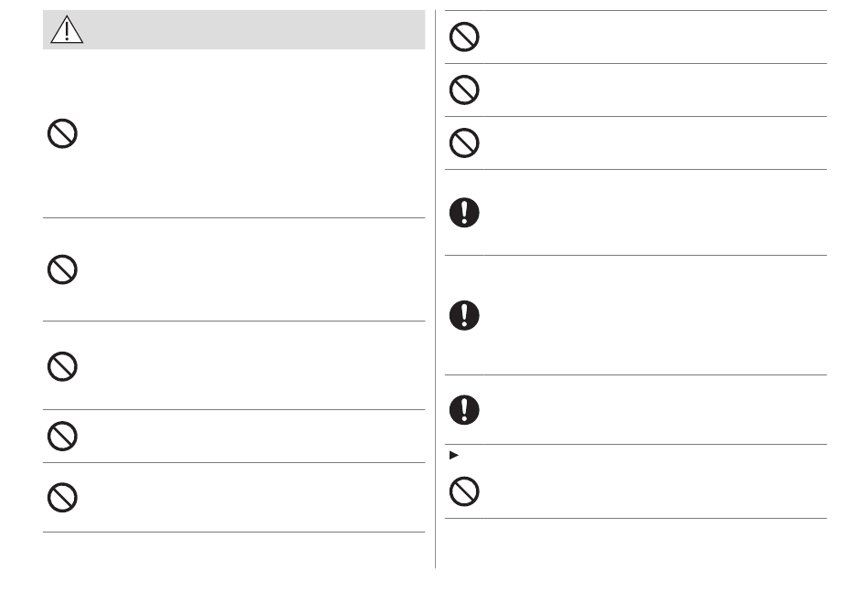This screenshot has width=868, height=601.
Task: Click the last black exclamation mandatory icon
Action: tap(464, 410)
